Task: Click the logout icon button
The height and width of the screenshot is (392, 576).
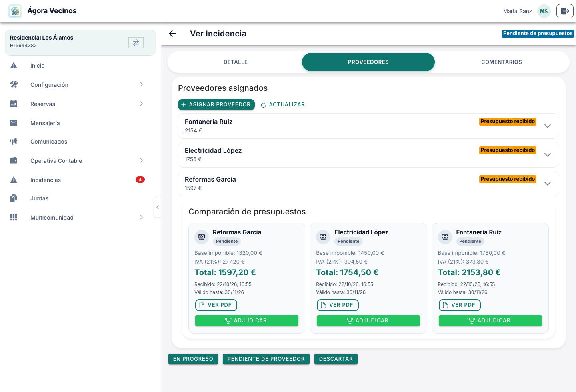Action: 565,11
